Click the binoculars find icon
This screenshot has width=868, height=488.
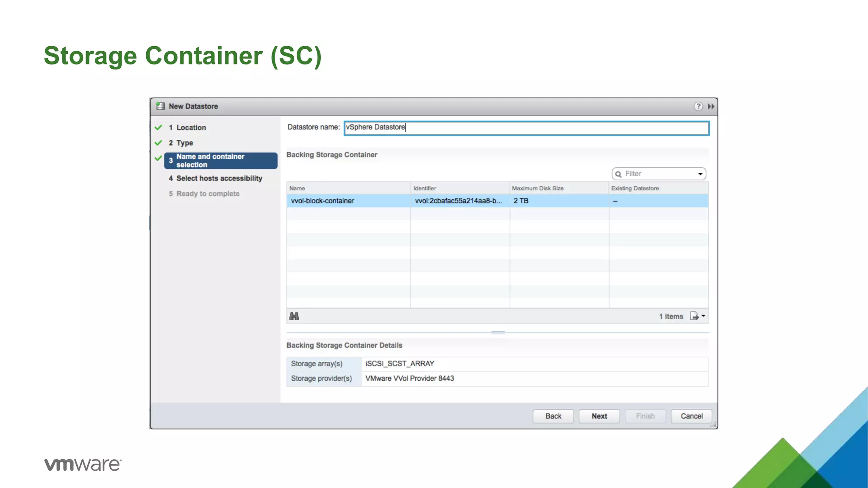click(x=294, y=316)
